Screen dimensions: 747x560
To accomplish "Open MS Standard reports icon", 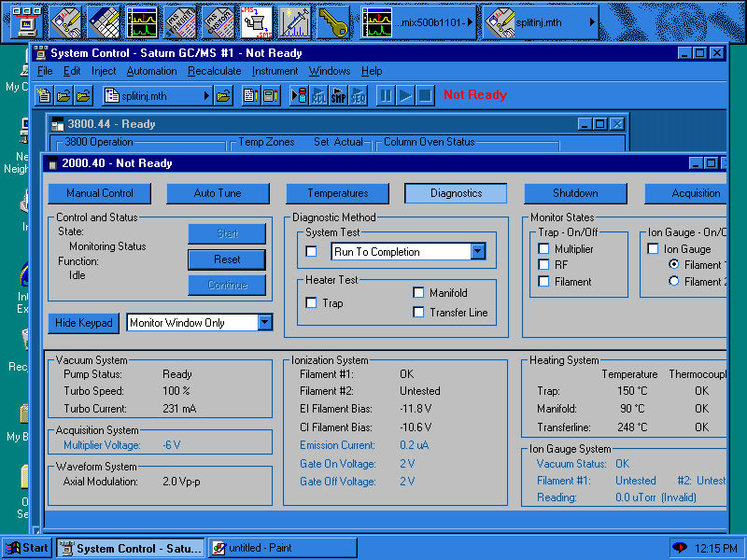I will (180, 22).
